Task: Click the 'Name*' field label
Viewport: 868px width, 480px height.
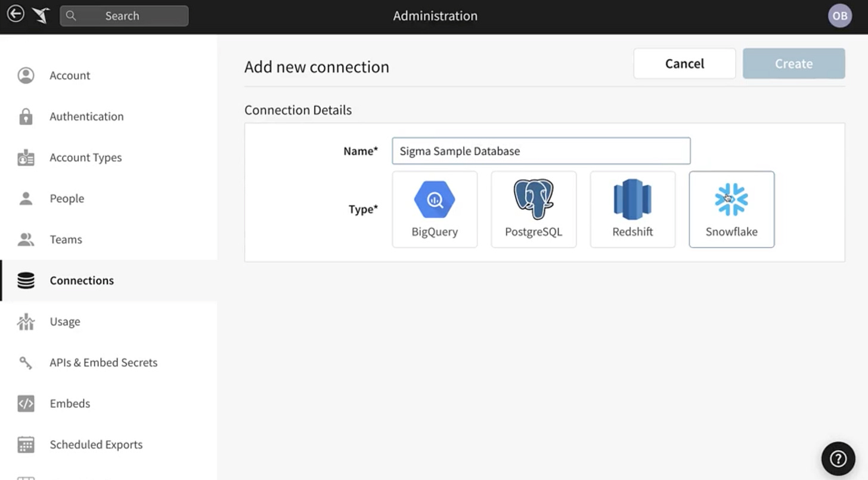Action: click(x=361, y=151)
